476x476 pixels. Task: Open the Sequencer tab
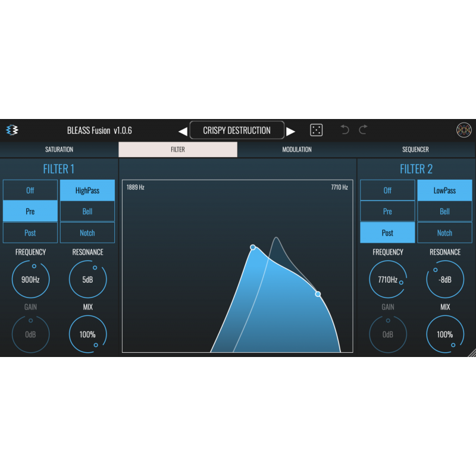(415, 149)
